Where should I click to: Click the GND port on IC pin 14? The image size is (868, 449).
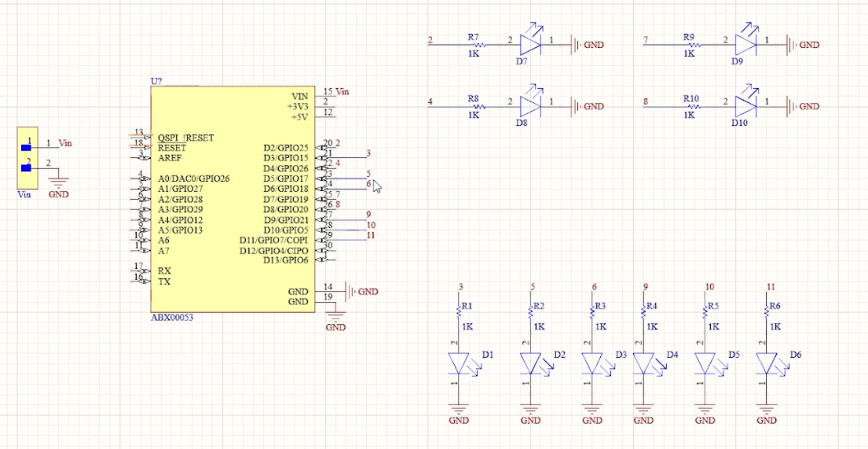click(x=361, y=291)
